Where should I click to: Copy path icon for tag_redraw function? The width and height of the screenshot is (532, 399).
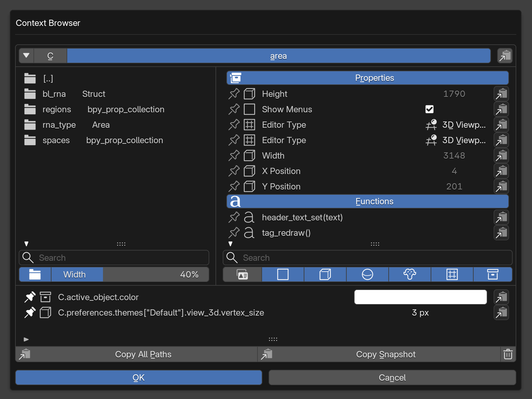click(x=501, y=233)
